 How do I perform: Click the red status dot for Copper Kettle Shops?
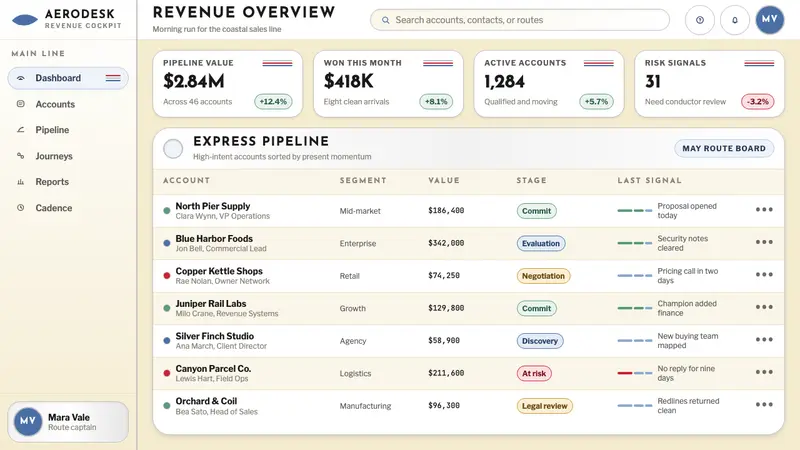point(166,276)
